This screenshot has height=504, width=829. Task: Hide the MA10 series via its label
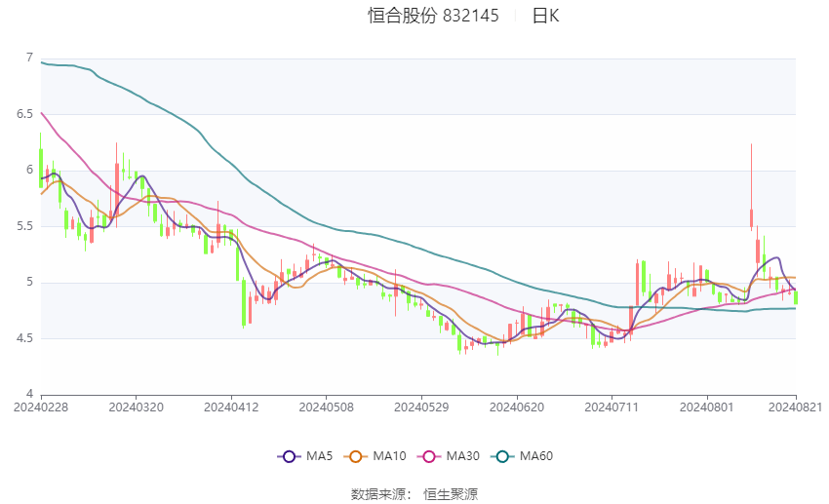(389, 456)
